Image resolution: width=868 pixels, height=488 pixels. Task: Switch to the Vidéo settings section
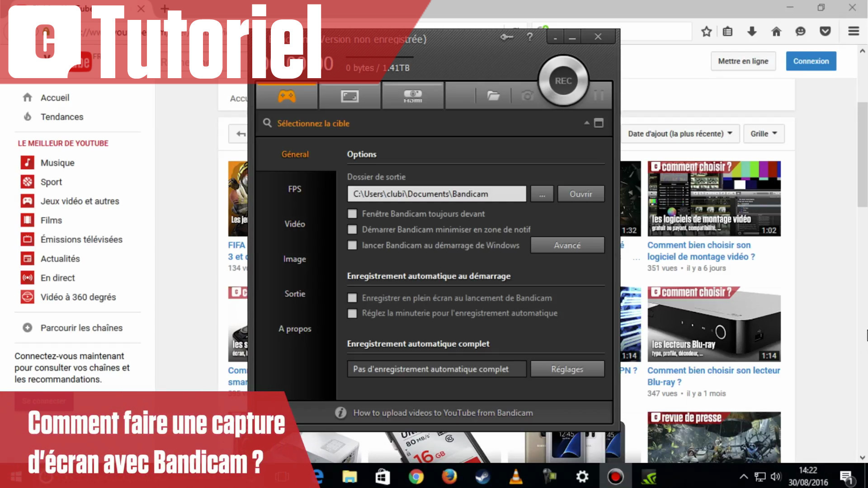pyautogui.click(x=294, y=224)
